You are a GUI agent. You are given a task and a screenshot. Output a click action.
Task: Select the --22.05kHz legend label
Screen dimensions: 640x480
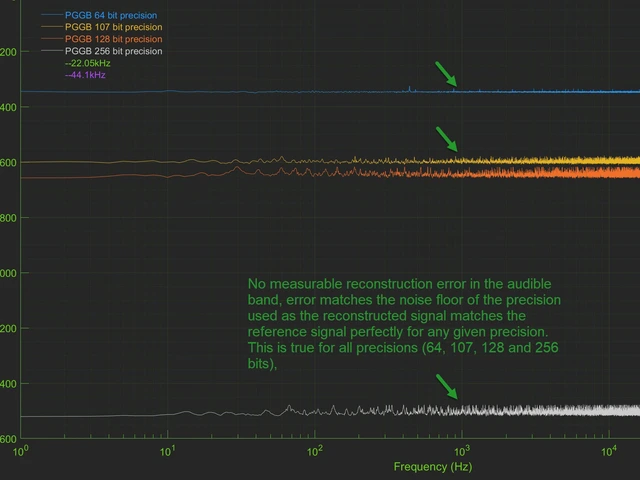[88, 63]
